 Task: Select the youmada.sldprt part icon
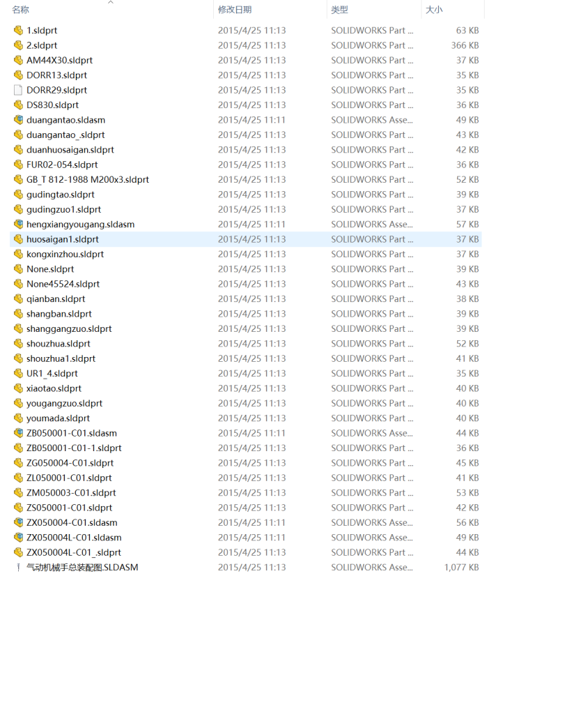tap(18, 418)
